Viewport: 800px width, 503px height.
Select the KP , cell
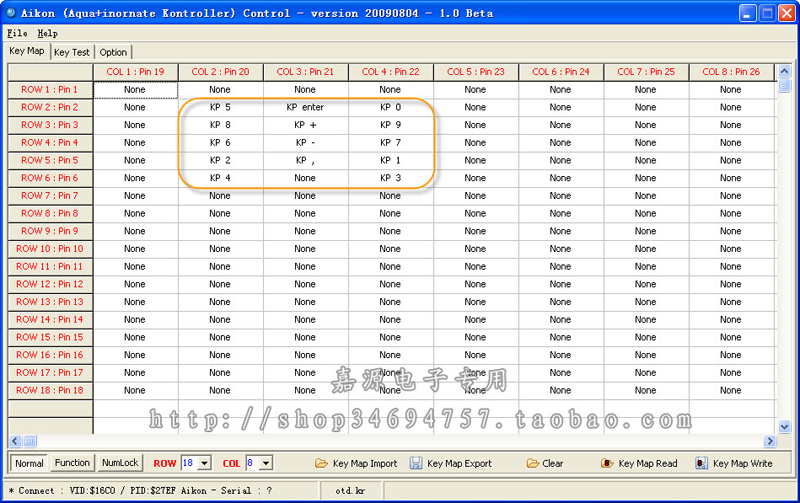pos(305,160)
